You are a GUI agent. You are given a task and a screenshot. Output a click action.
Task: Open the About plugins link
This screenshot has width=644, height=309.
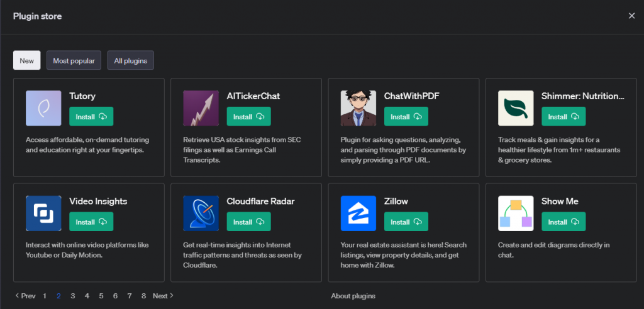tap(353, 296)
